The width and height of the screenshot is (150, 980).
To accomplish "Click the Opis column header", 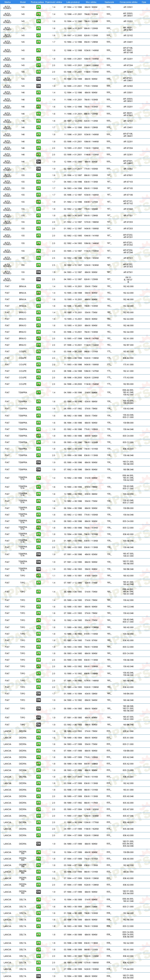I will click(144, 2).
